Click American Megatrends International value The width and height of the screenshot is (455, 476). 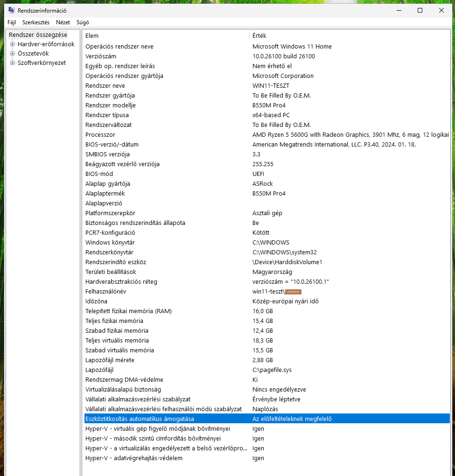click(x=334, y=145)
